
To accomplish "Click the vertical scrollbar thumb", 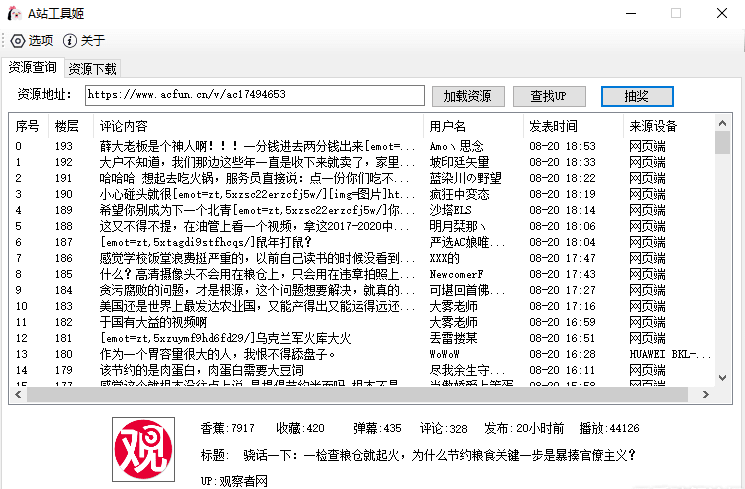I will tap(723, 143).
